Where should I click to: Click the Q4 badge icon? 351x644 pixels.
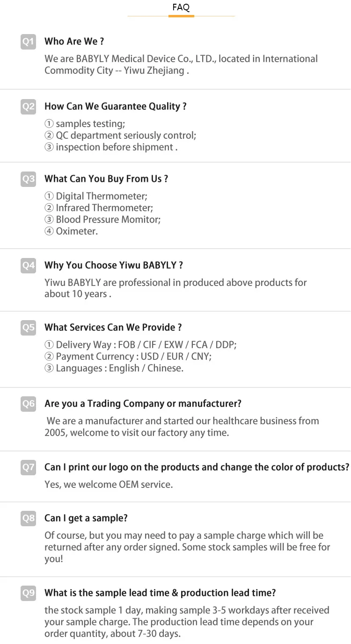[28, 266]
